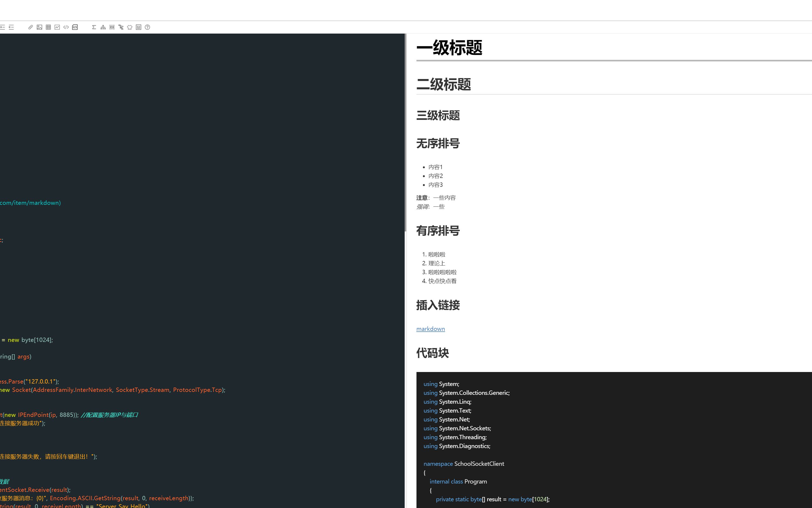
Task: Open help with the question mark icon
Action: [x=147, y=27]
